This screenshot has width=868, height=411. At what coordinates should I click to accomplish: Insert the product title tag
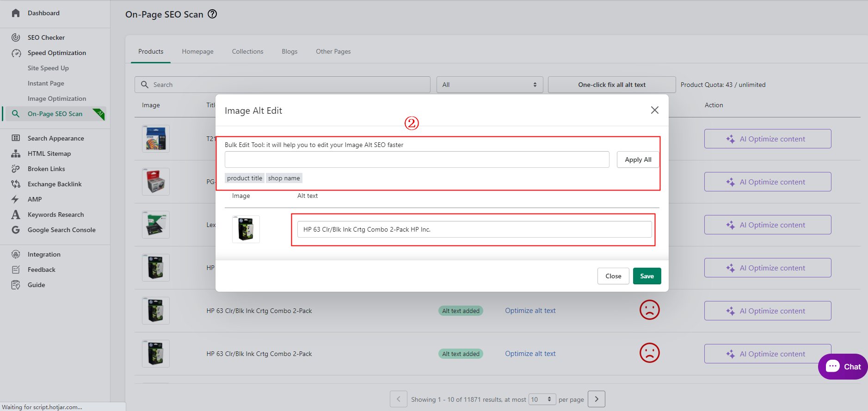(x=245, y=178)
